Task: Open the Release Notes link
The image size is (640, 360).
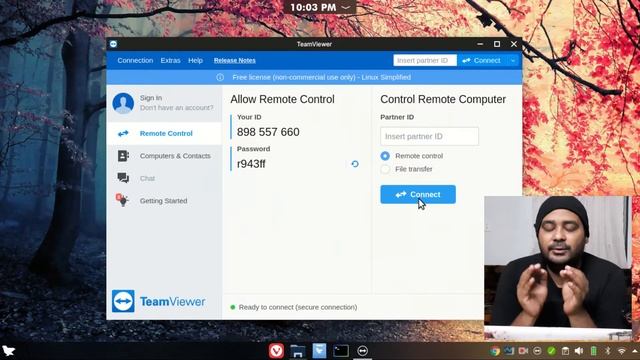Action: (235, 60)
